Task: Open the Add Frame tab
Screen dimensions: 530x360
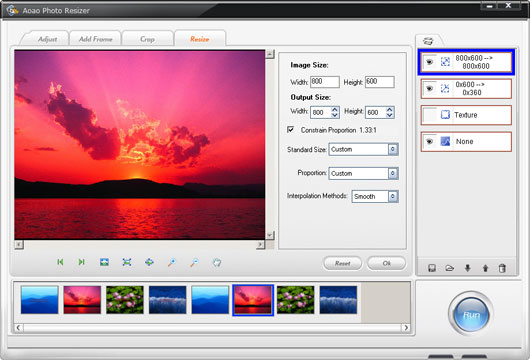Action: [95, 39]
